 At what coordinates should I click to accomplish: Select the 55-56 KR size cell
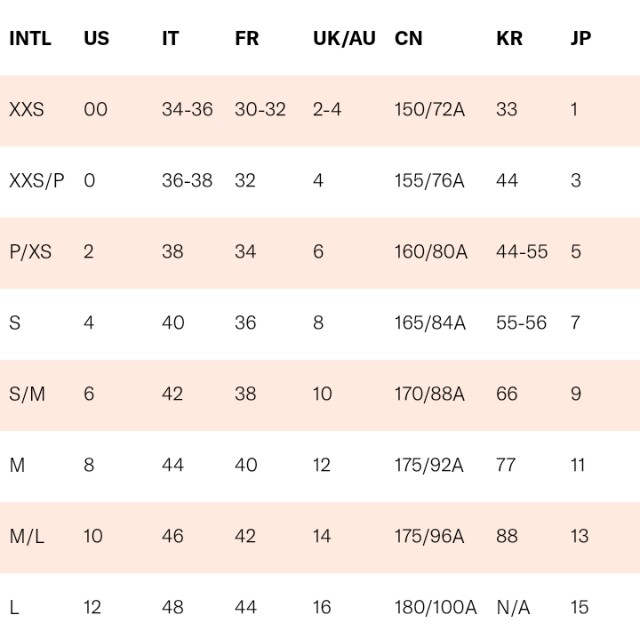(521, 323)
